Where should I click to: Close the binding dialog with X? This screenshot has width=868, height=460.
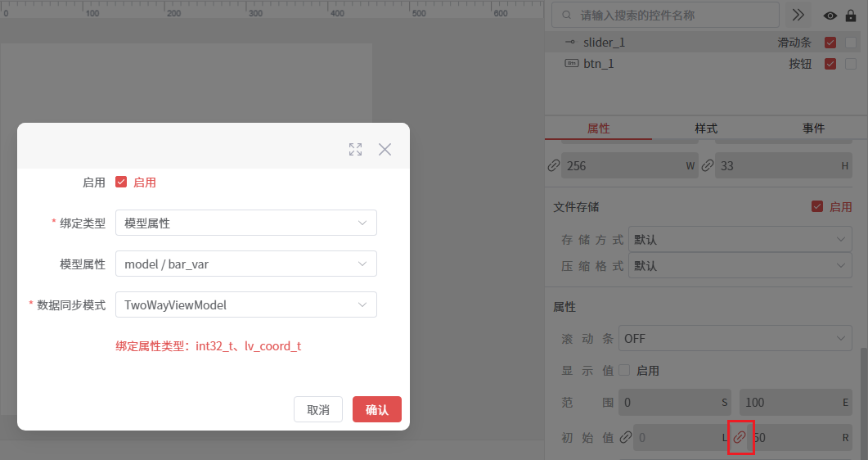[x=385, y=149]
